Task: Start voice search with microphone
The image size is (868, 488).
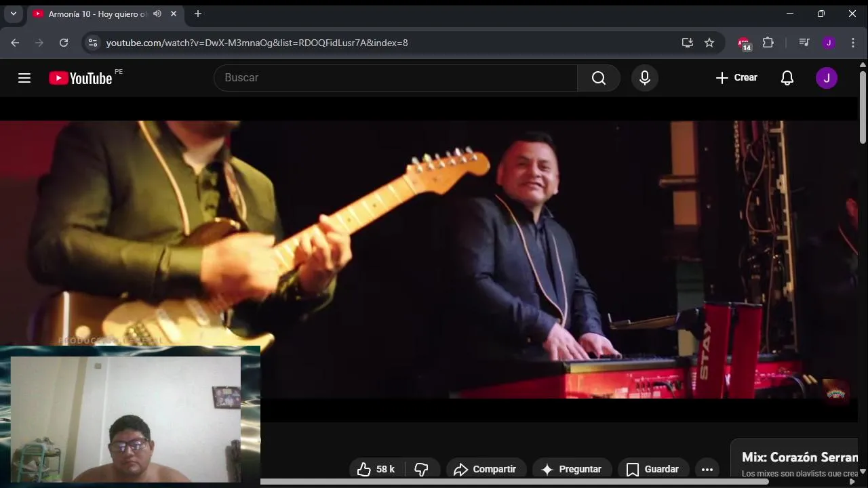Action: click(645, 78)
